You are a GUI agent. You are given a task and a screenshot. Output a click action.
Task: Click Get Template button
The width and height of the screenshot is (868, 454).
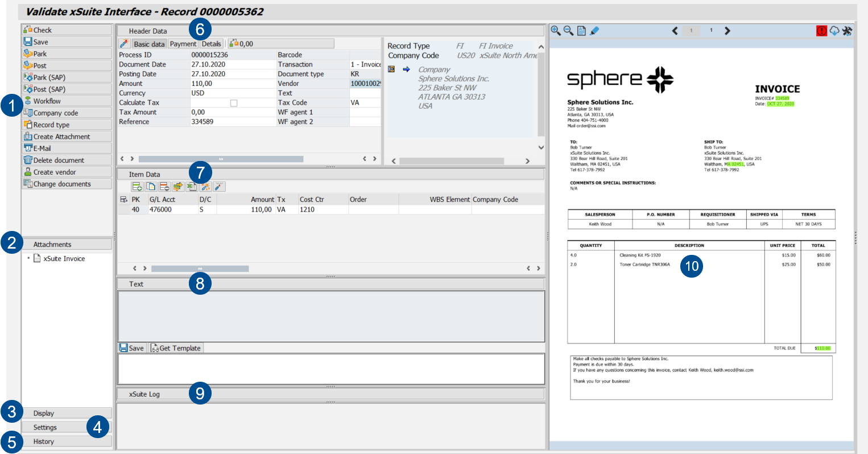tap(176, 348)
